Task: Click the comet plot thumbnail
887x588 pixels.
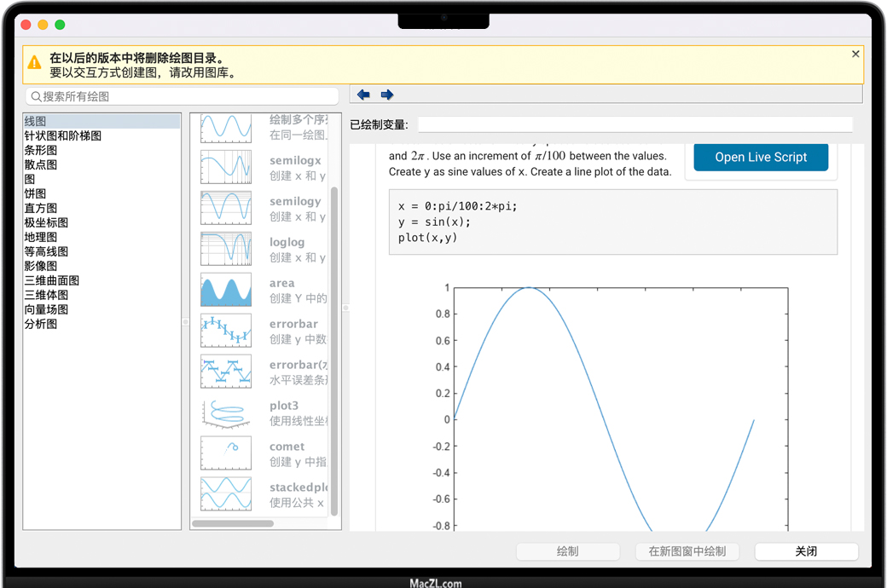Action: 226,453
